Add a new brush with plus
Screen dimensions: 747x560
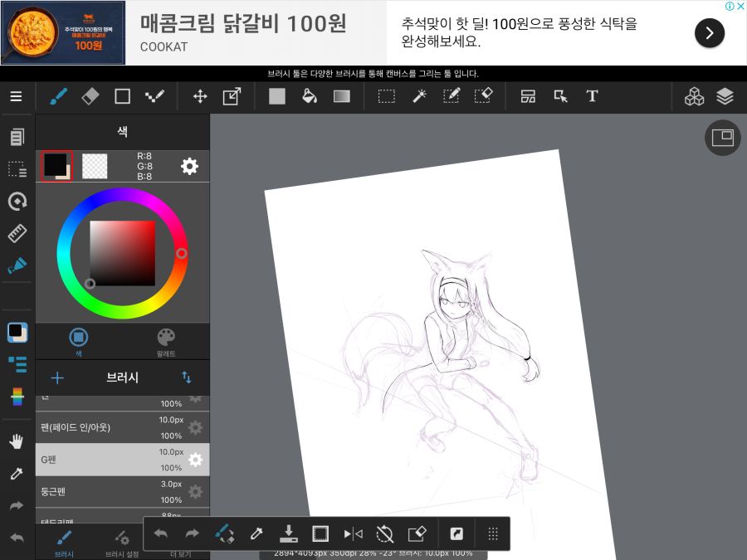coord(57,378)
